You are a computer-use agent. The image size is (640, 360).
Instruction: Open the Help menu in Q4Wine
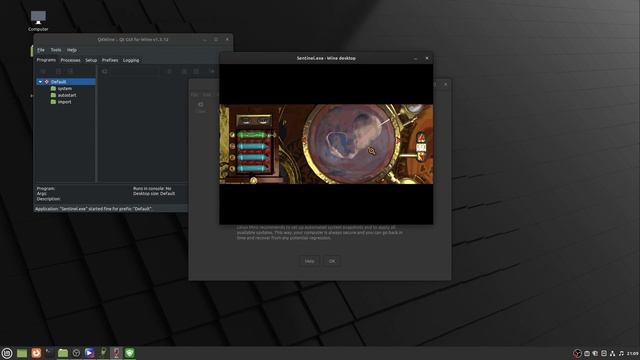(x=72, y=50)
